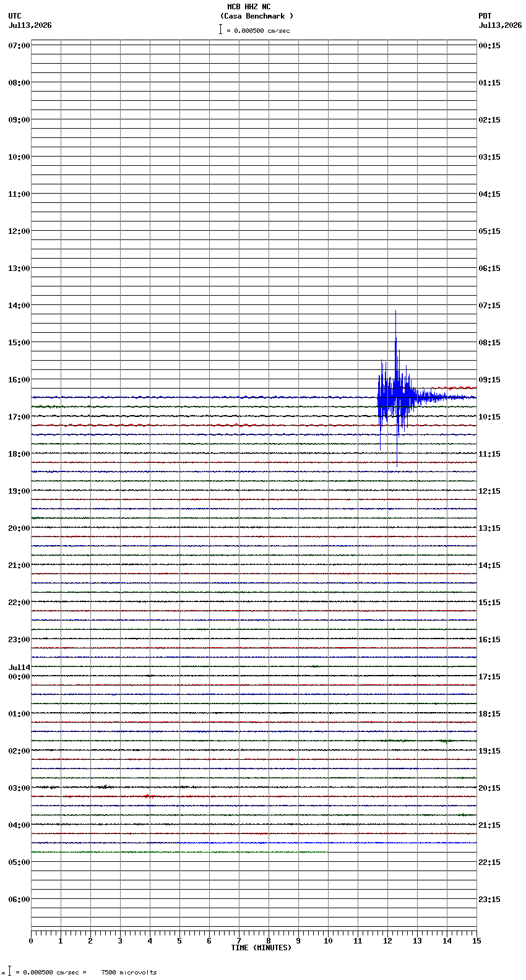Click the '03:00' UTC time label
Screen dimensions: 526x980
click(19, 788)
